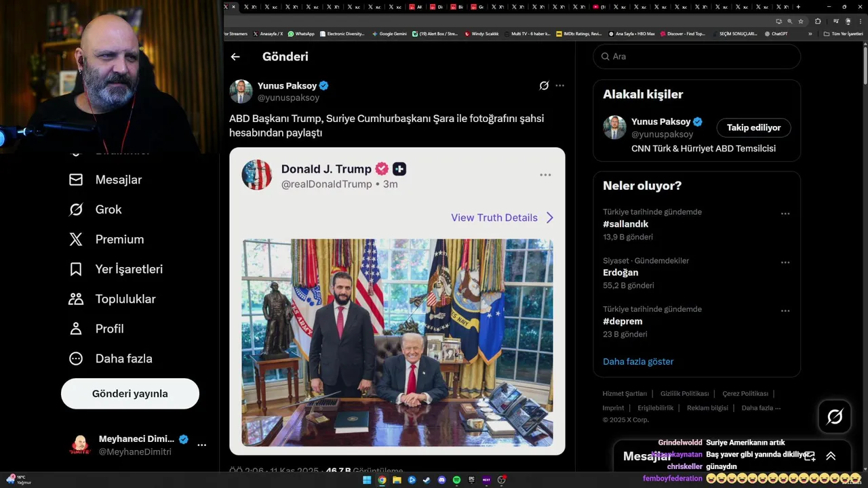Click Yunus Paksoy's post avatar
Screen dimensions: 868x488
(x=241, y=91)
